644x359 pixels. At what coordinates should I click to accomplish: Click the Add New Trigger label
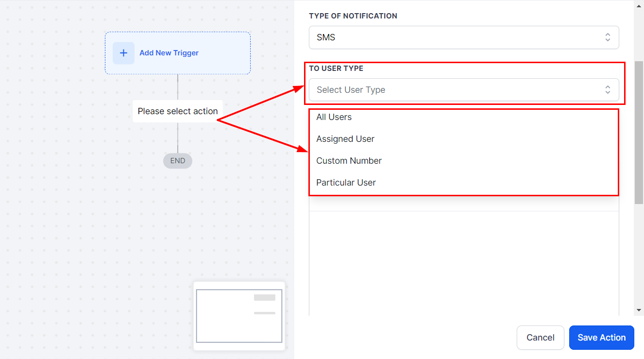point(169,53)
